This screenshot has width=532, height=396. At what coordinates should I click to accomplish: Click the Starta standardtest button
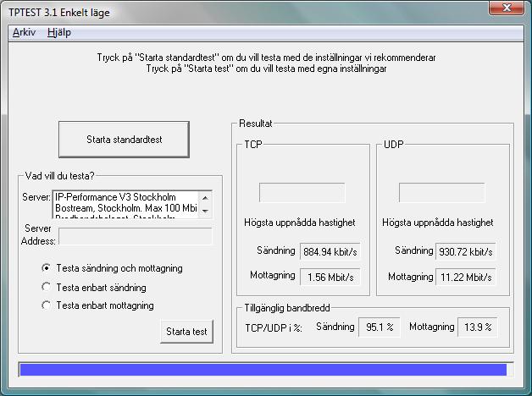pos(124,140)
